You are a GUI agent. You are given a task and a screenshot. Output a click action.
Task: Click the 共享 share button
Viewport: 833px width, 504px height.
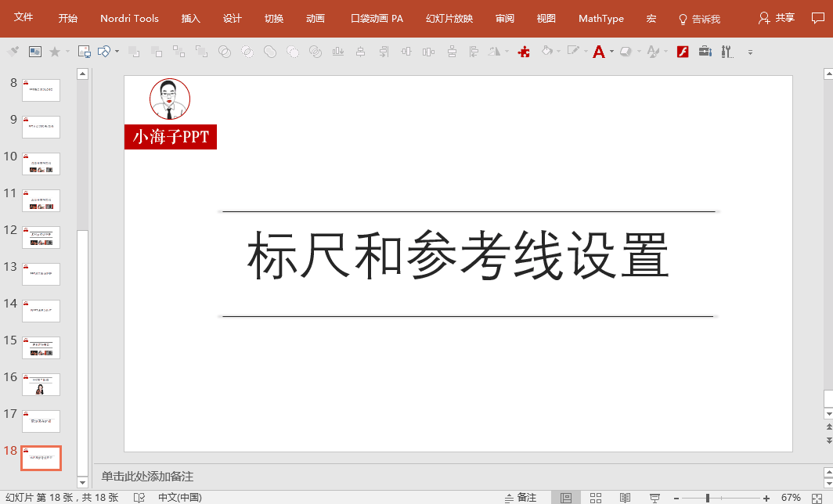click(x=777, y=18)
